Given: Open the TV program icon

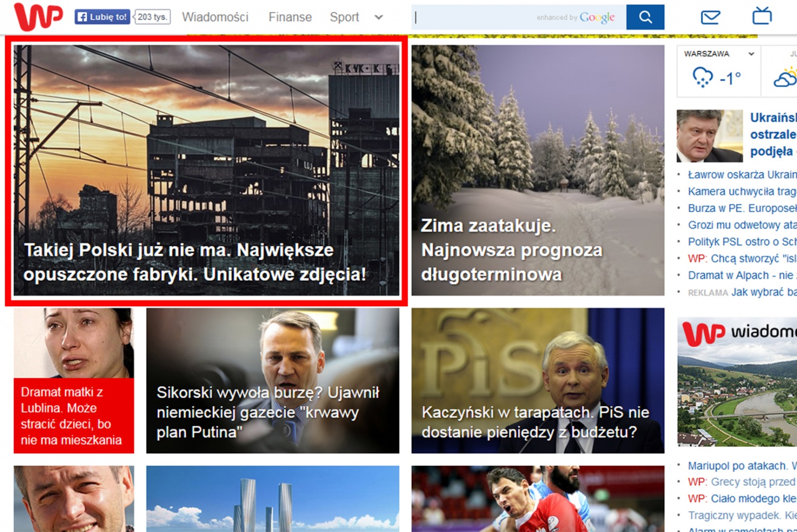Looking at the screenshot, I should tap(762, 16).
